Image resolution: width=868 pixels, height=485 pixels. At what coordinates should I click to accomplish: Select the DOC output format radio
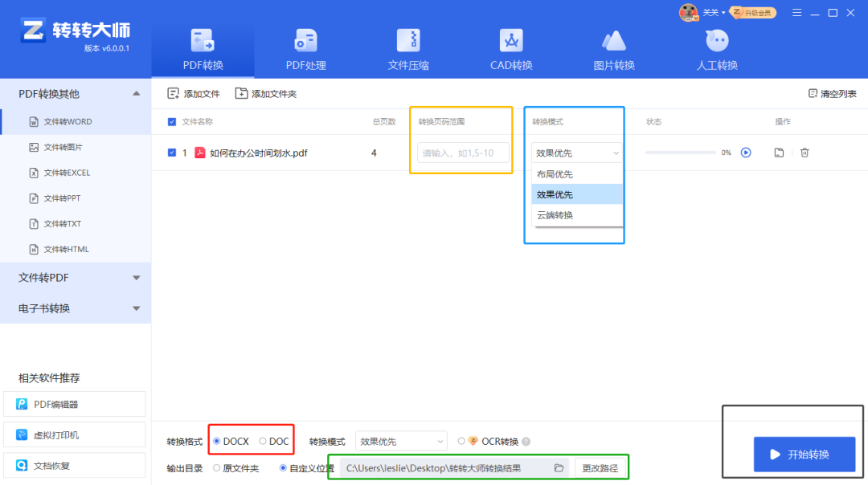pos(263,440)
